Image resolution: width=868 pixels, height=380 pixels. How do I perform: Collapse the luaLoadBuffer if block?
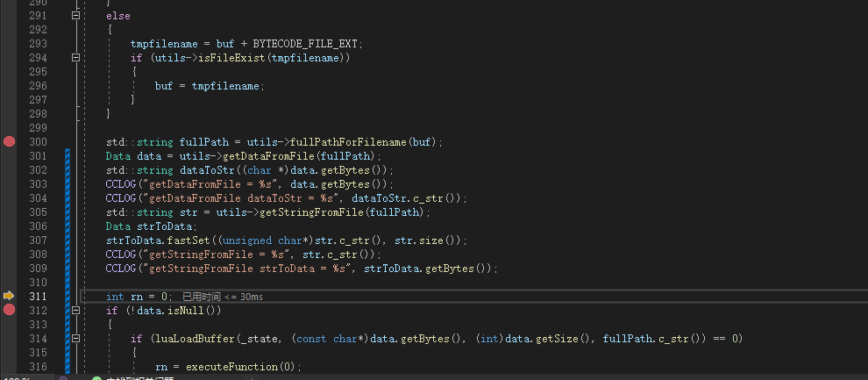point(75,339)
